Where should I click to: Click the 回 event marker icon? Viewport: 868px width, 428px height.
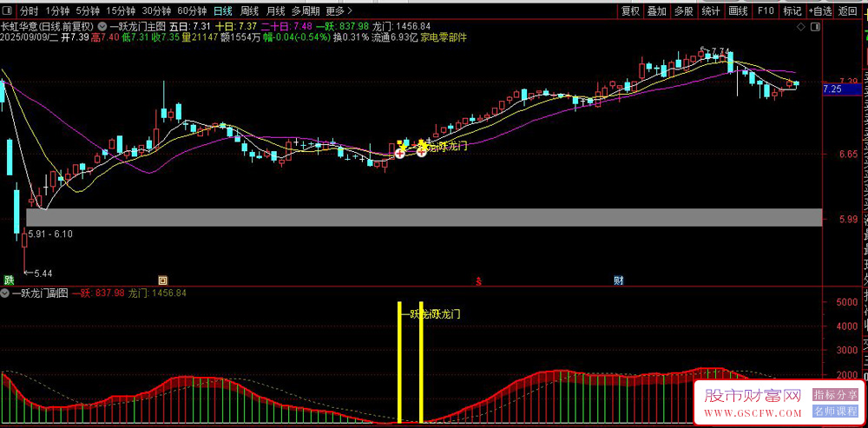coord(162,280)
